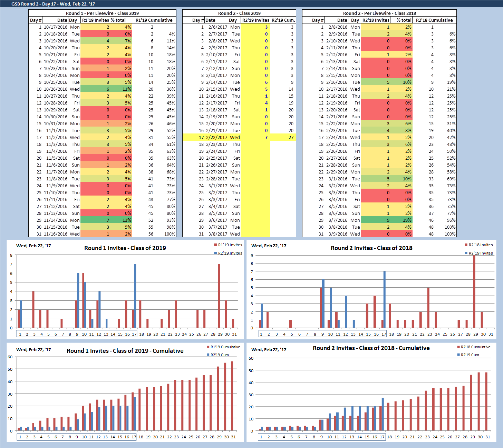The width and height of the screenshot is (503, 448).
Task: Select the Round 1 Cumulative chart title
Action: [x=125, y=351]
